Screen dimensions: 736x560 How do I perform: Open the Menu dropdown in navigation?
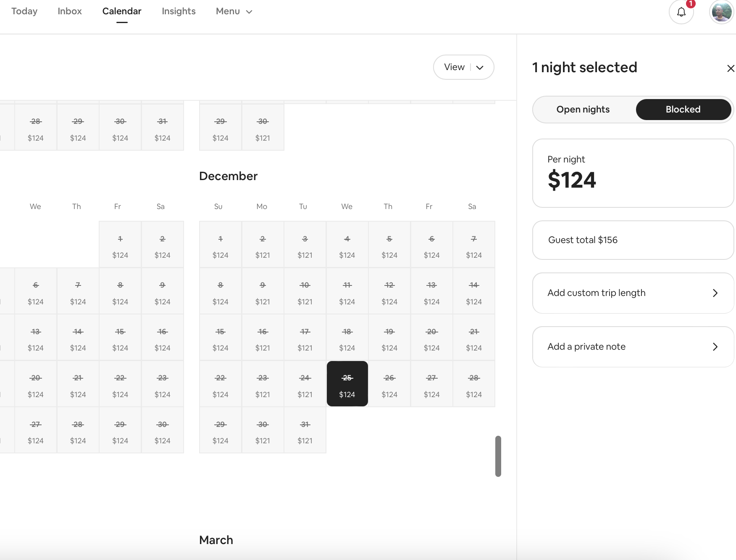coord(234,11)
